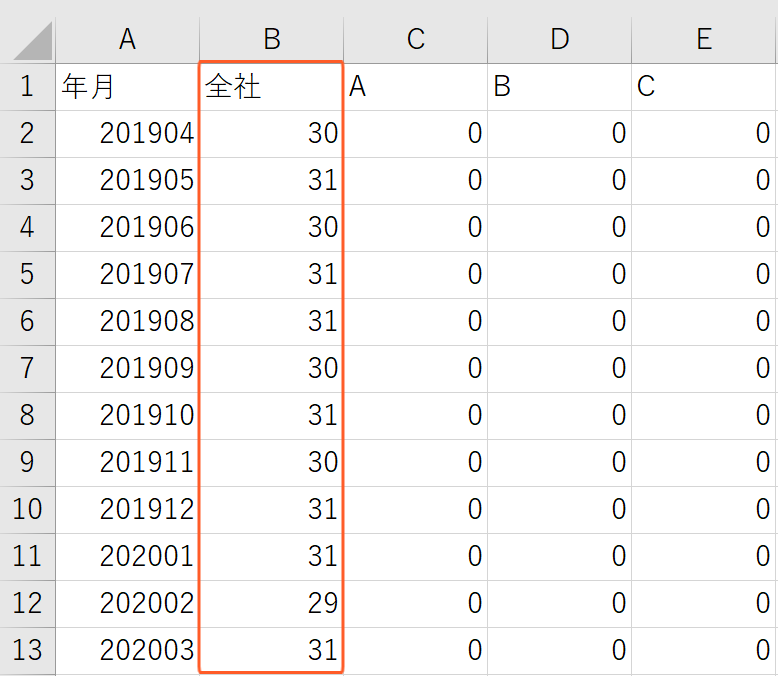Select column A header
Image resolution: width=778 pixels, height=676 pixels.
click(128, 40)
